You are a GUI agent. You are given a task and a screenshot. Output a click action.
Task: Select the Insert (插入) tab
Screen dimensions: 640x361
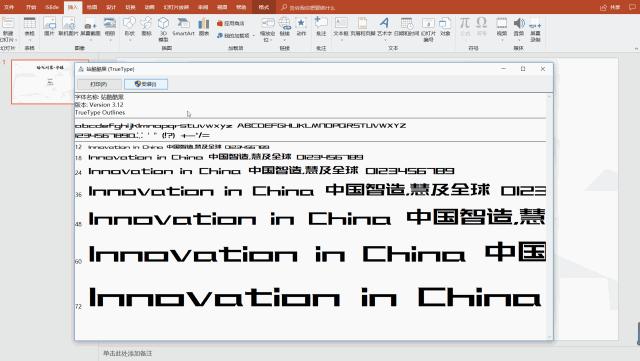[x=73, y=7]
